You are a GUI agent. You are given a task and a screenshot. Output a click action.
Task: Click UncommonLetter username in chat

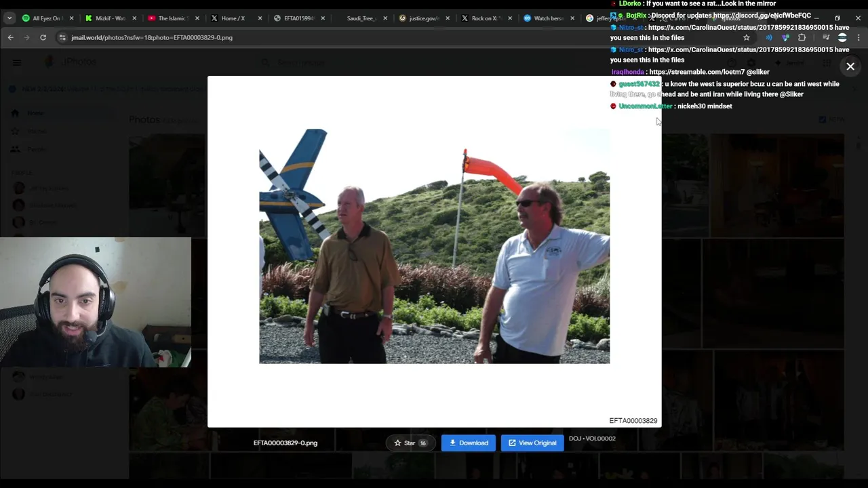pyautogui.click(x=646, y=106)
